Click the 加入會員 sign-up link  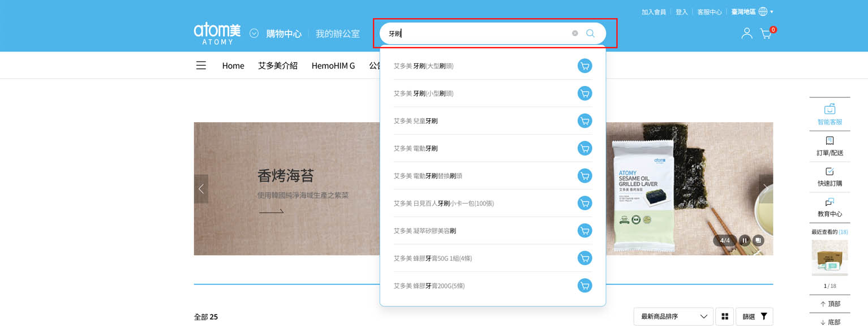pyautogui.click(x=654, y=11)
